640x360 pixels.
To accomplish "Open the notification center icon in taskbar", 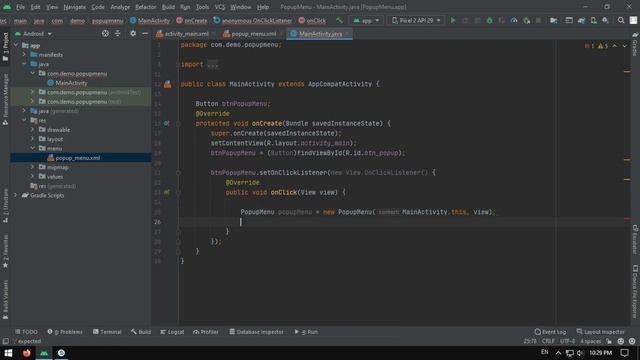I will 624,353.
